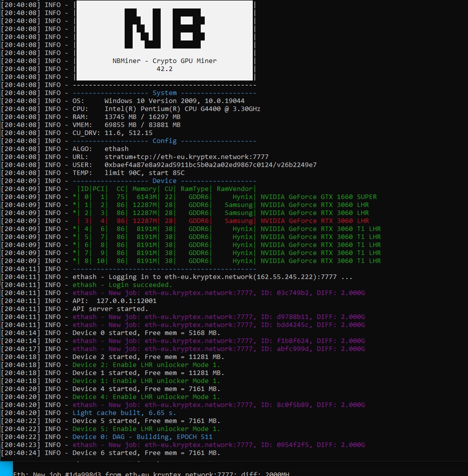Click the 'Device 4 started, Free mem = 7161 MB.' line
The width and height of the screenshot is (468, 476).
147,389
